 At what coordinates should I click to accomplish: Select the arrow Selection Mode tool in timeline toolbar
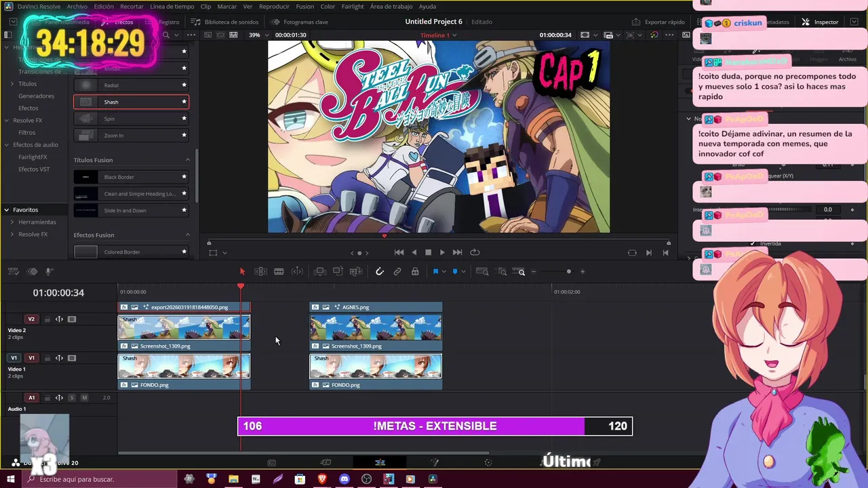242,271
